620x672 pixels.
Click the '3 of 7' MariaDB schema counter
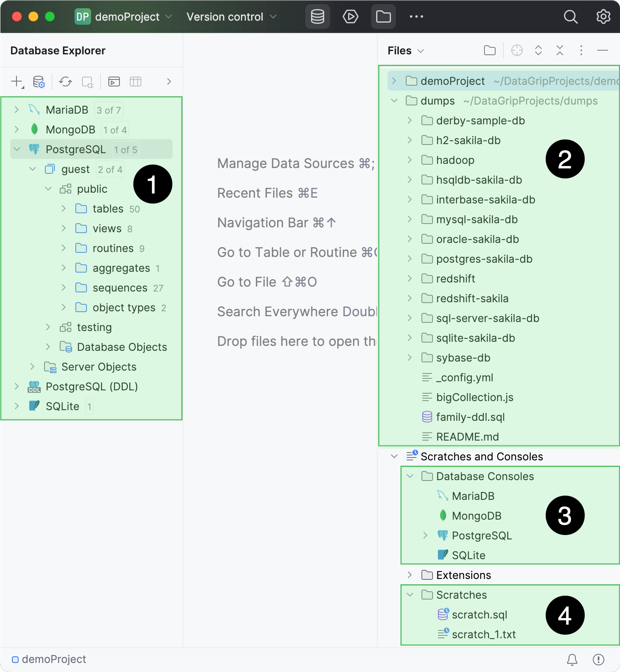pos(109,110)
